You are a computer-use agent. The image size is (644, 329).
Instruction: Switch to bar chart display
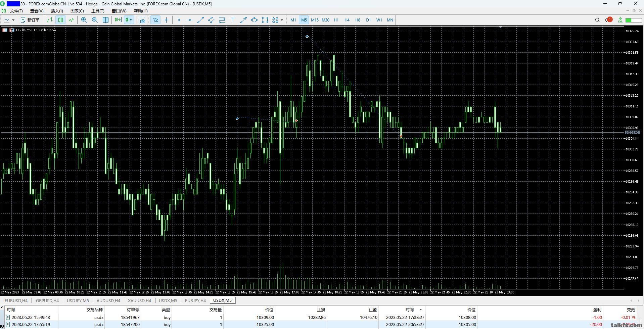coord(50,20)
